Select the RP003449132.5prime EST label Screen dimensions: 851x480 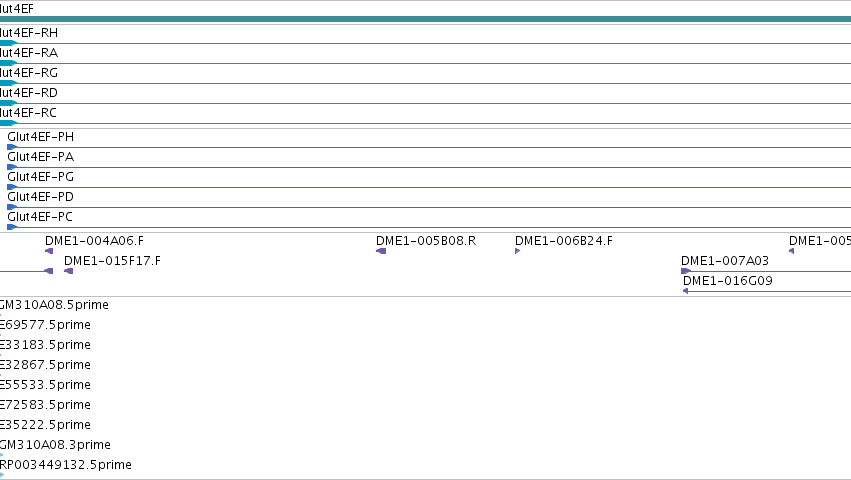(x=66, y=465)
